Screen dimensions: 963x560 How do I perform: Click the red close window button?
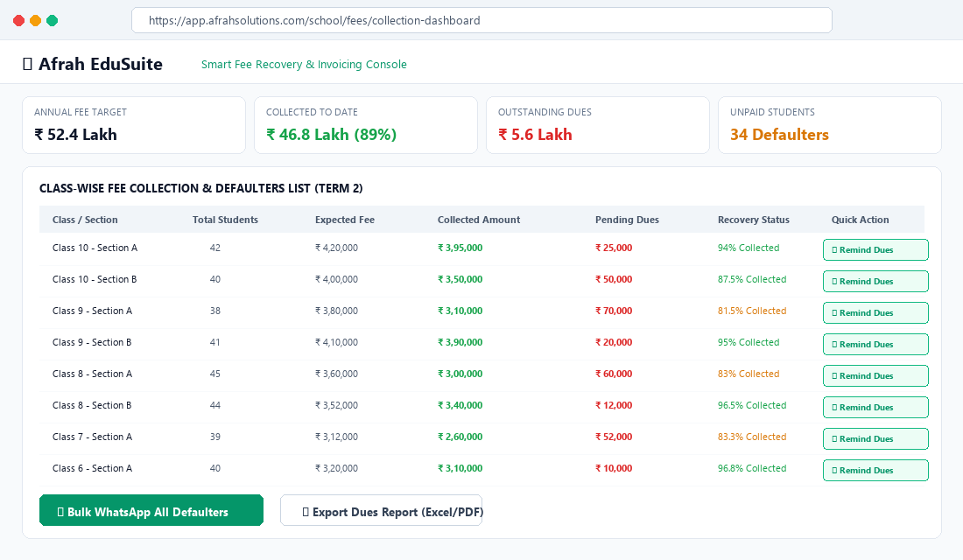point(19,21)
